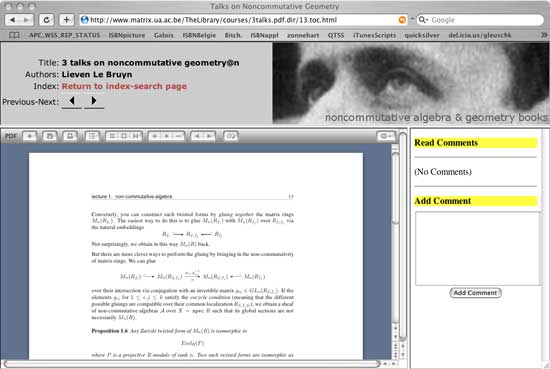
Task: Click the orange RSS snapback icon in address bar
Action: 402,20
